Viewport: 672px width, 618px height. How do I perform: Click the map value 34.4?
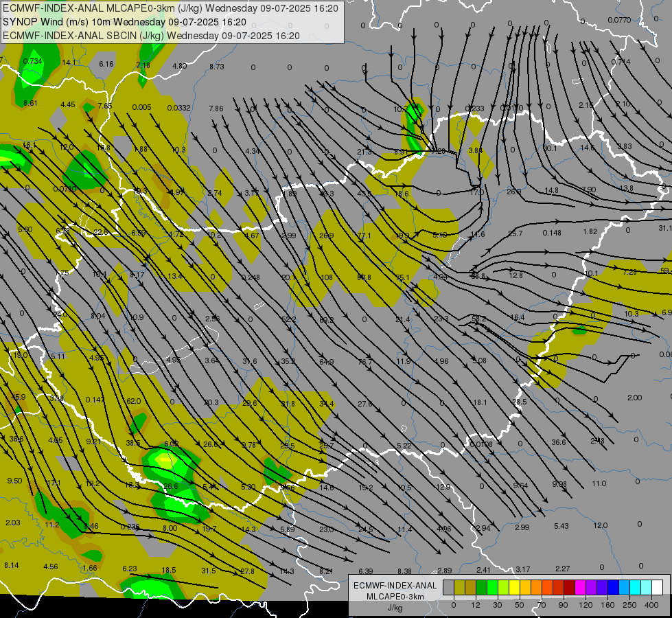[327, 404]
